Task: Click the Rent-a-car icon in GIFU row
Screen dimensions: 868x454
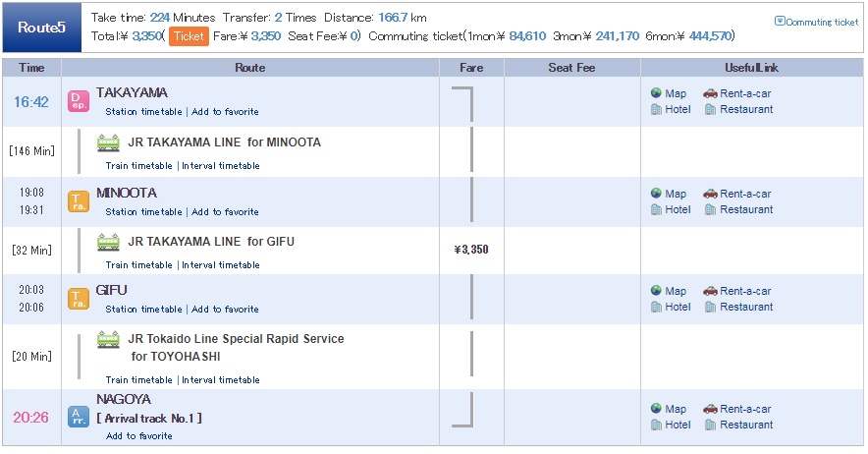Action: click(710, 291)
